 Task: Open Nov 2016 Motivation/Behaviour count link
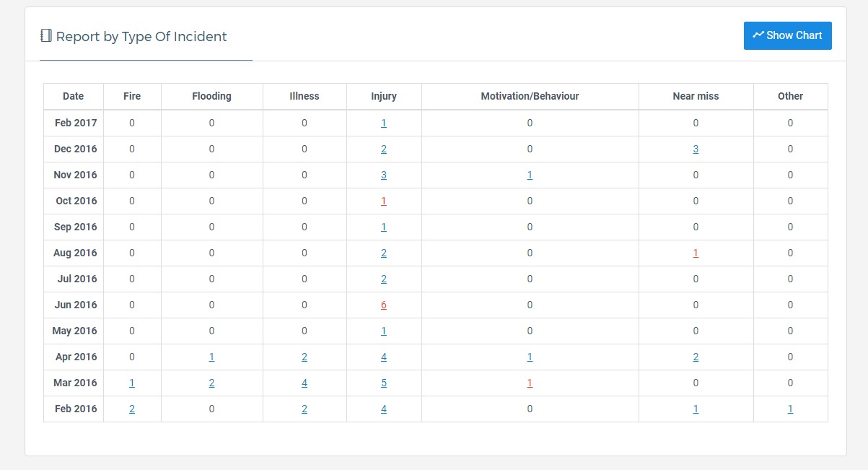pos(530,175)
